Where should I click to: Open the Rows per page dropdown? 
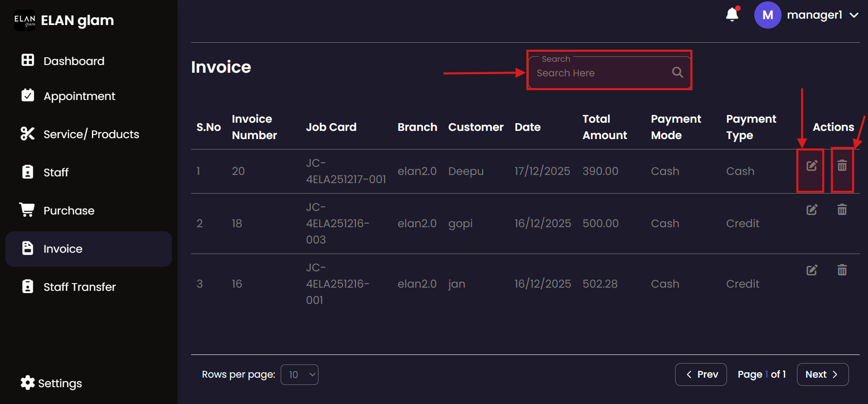click(x=299, y=375)
